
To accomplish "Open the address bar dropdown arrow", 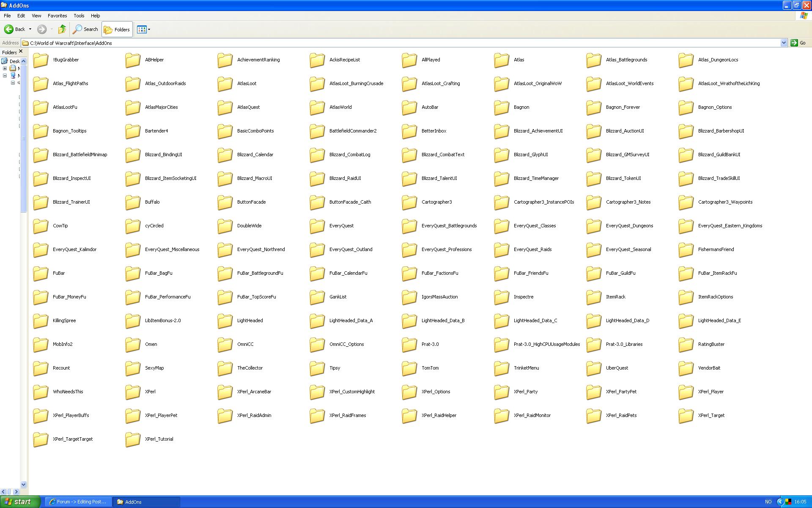I will [x=783, y=43].
